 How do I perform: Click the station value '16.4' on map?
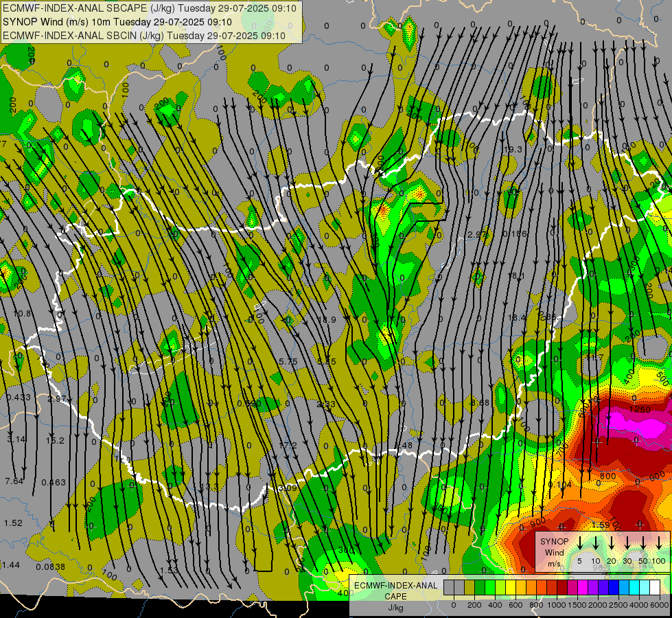(x=517, y=318)
